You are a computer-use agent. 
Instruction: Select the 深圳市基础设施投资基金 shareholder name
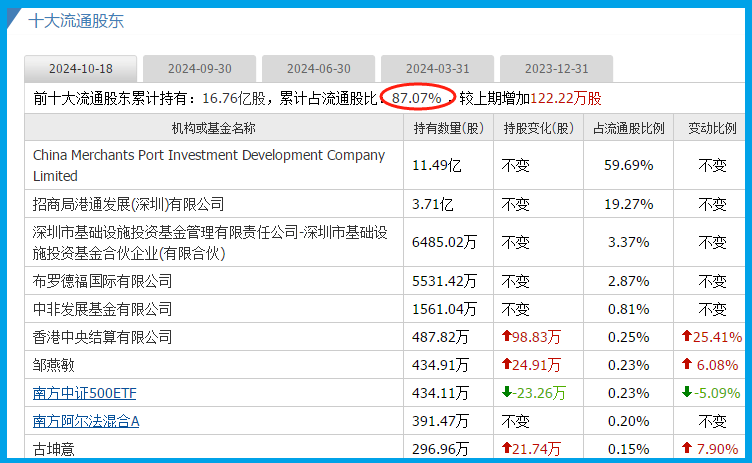[210, 243]
